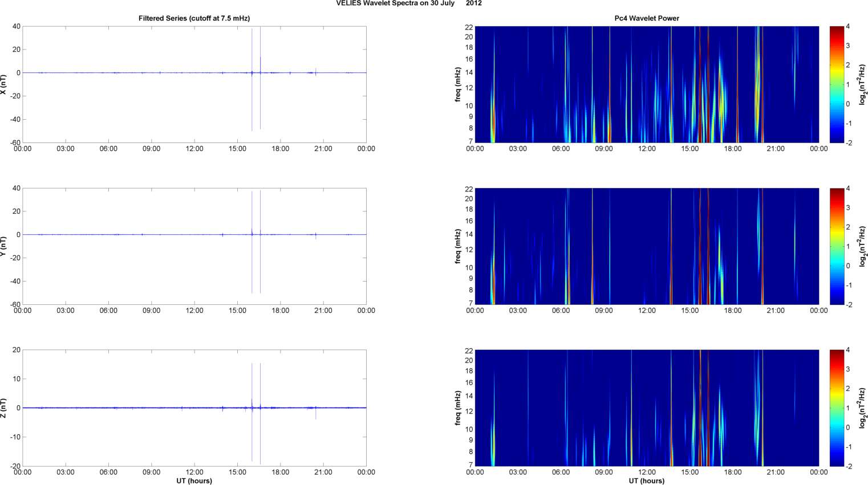Click the bottom wavelet plot's color bar
Viewport: 868px width, 485px height.
pos(836,408)
